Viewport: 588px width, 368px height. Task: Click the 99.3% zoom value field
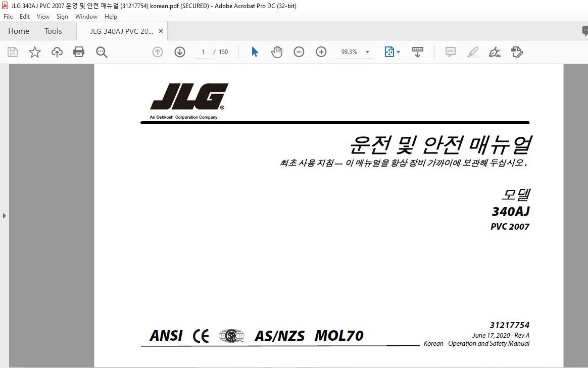pyautogui.click(x=349, y=52)
